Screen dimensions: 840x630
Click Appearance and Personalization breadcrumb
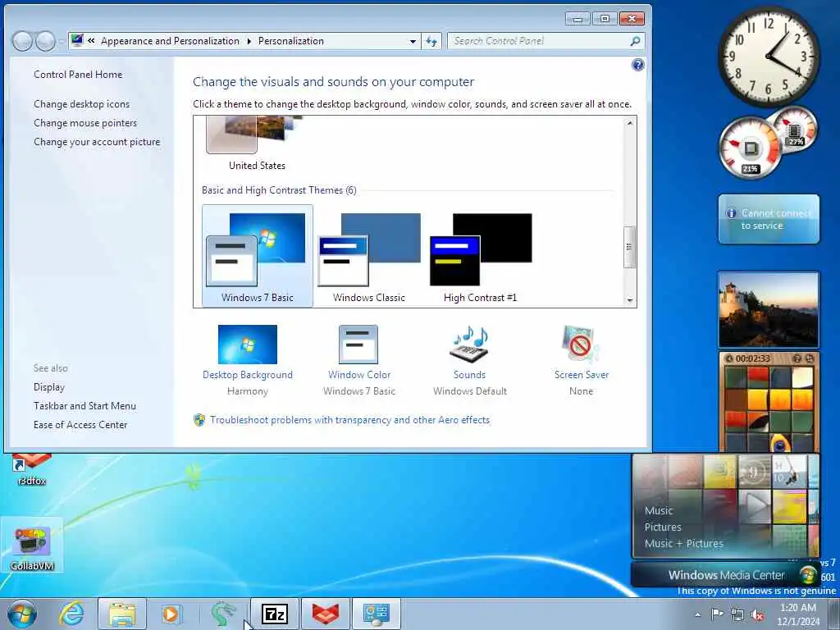click(x=170, y=41)
